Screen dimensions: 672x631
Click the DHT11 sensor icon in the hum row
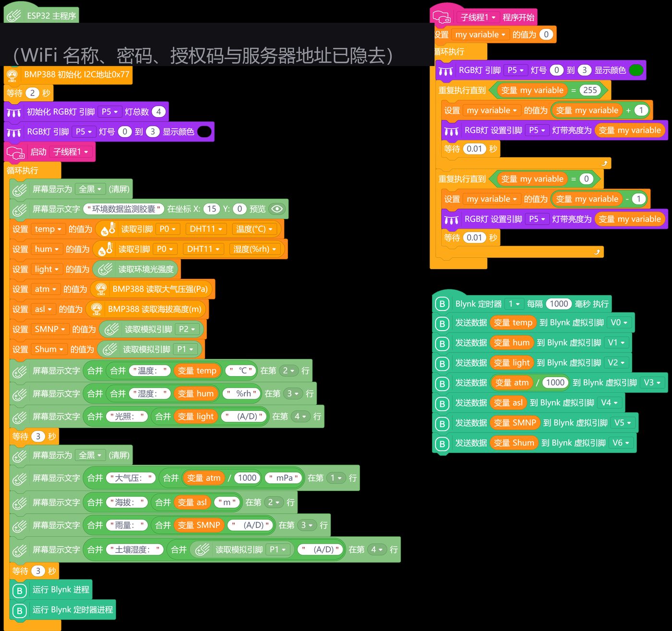point(106,250)
